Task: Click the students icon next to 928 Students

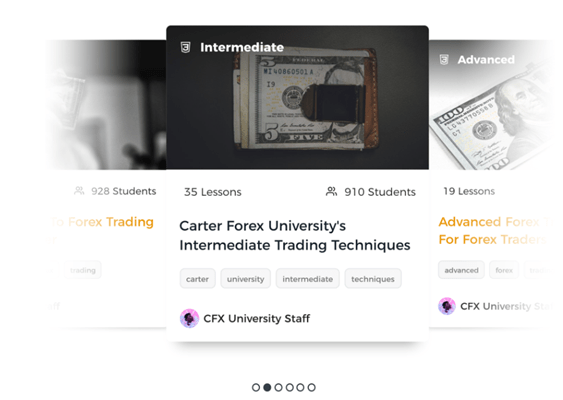Action: (x=79, y=191)
